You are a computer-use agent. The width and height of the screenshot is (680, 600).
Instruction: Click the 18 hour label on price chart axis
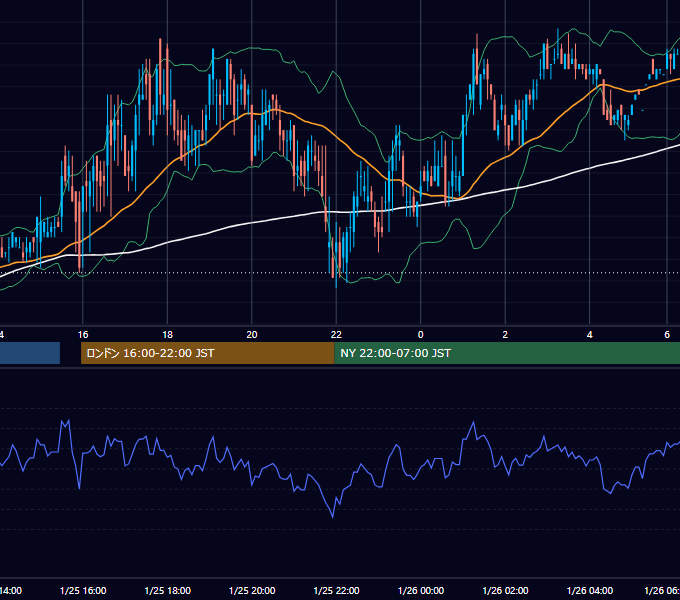[167, 335]
